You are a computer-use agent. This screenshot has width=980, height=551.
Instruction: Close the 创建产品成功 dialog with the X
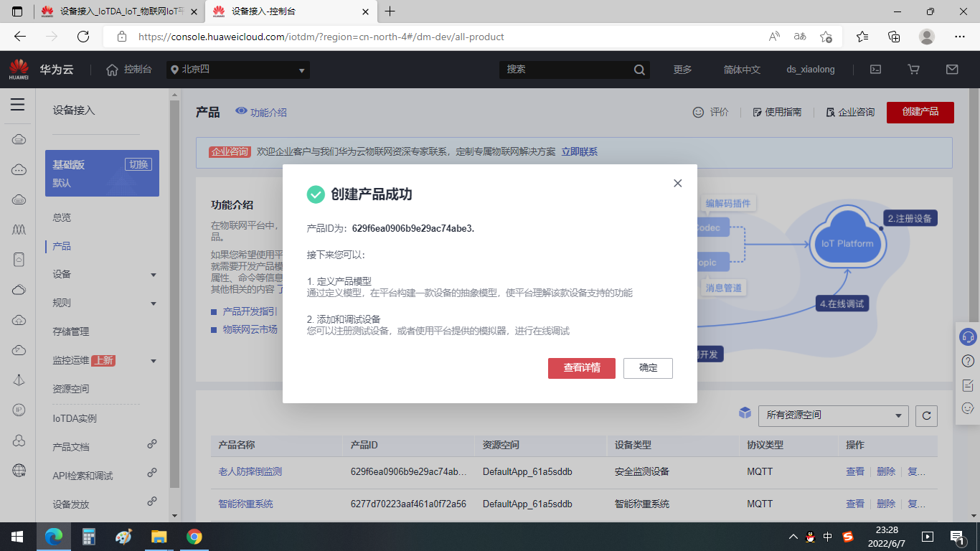coord(678,184)
